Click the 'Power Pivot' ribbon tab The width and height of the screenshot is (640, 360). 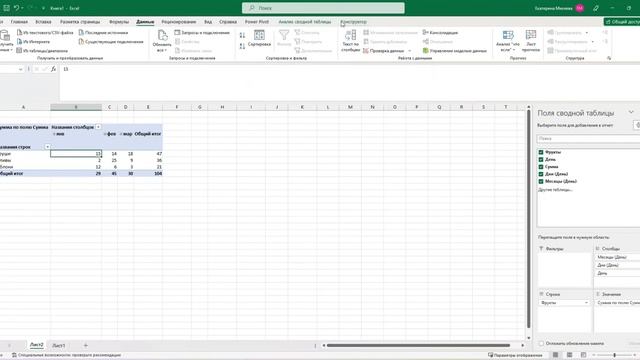point(257,22)
